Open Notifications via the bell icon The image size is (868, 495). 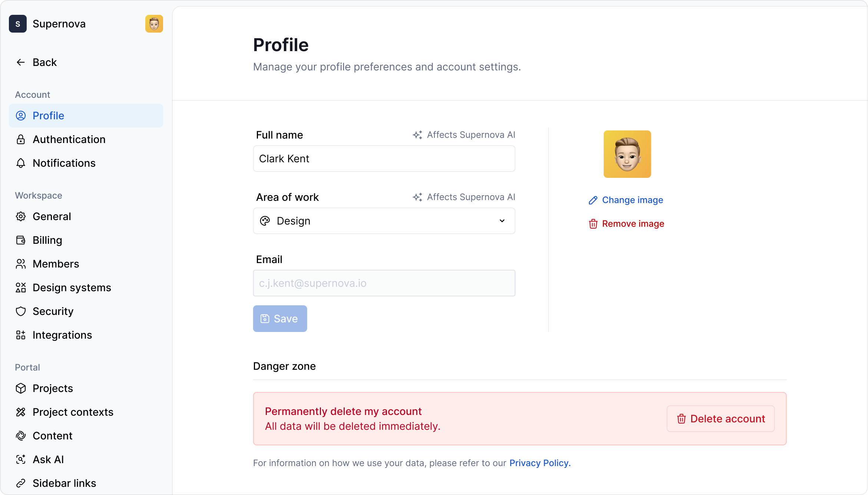click(21, 163)
